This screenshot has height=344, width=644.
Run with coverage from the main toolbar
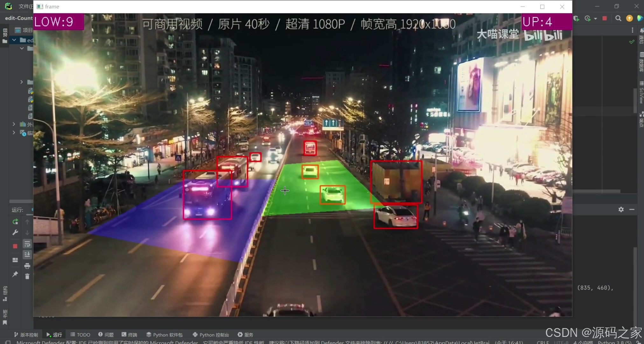click(577, 18)
